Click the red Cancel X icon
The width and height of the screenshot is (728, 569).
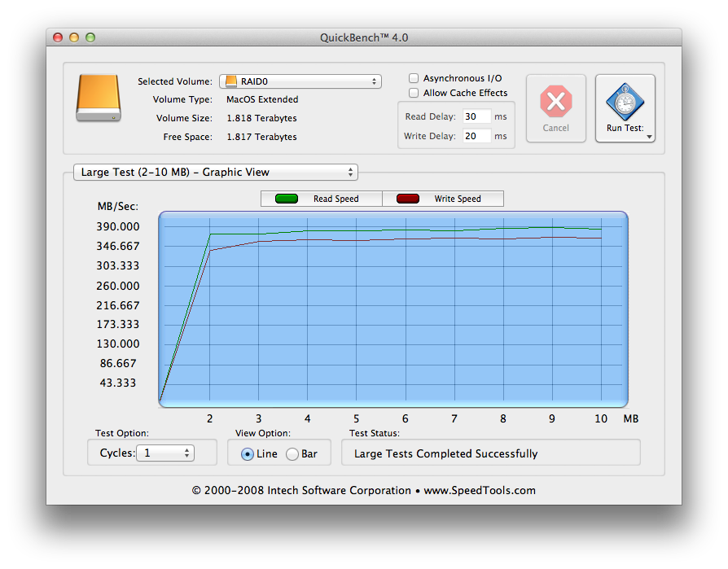point(555,101)
